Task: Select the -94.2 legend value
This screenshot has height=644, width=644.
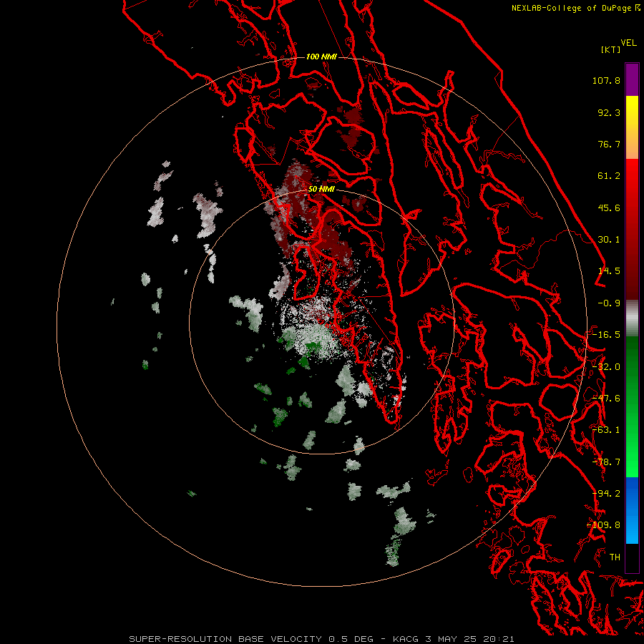Action: 606,494
